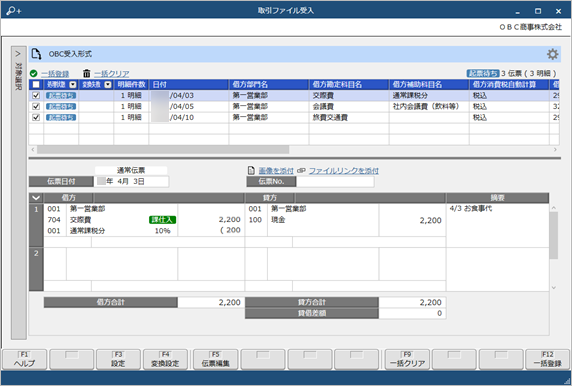Open the settings gear icon

pos(552,54)
